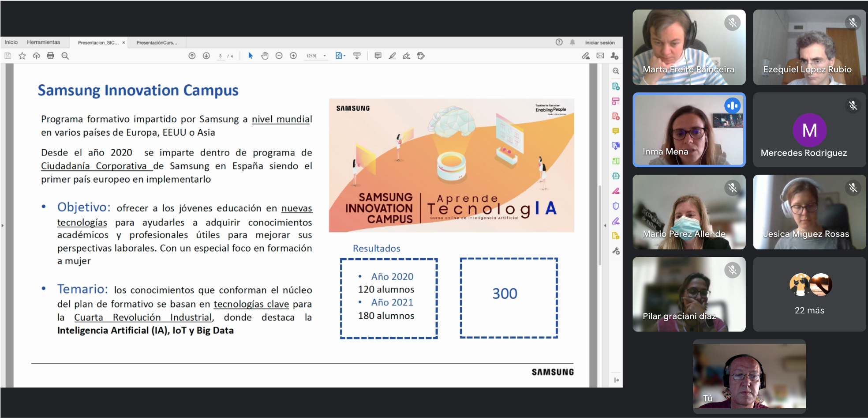Screen dimensions: 868x418
Task: Click muted mic icon on Pilar's tile
Action: [732, 270]
